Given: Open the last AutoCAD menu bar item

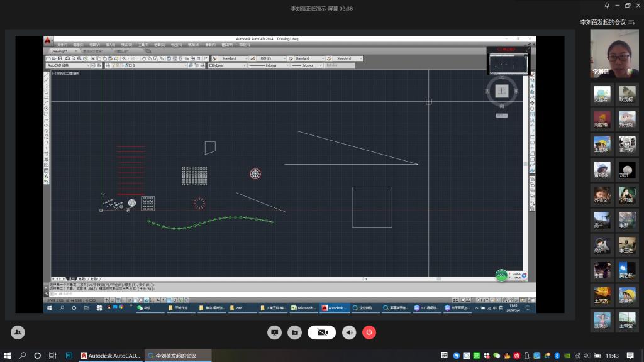Looking at the screenshot, I should [x=244, y=45].
